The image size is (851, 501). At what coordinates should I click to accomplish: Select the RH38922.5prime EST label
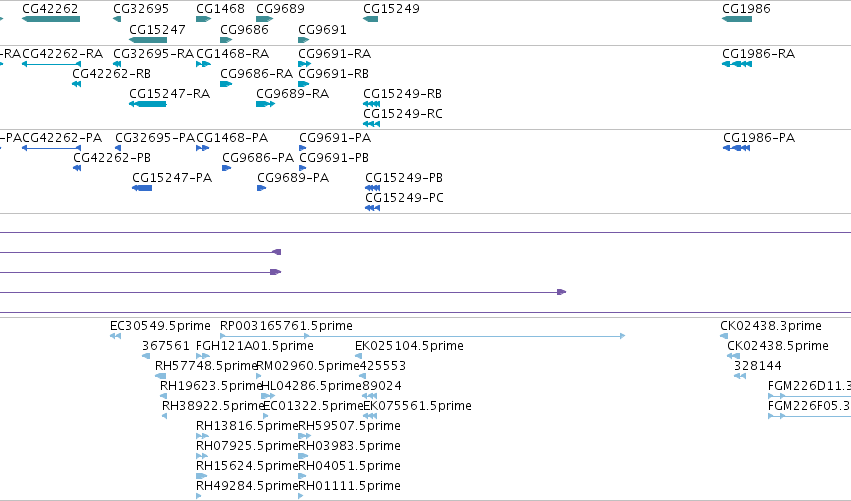click(x=213, y=406)
